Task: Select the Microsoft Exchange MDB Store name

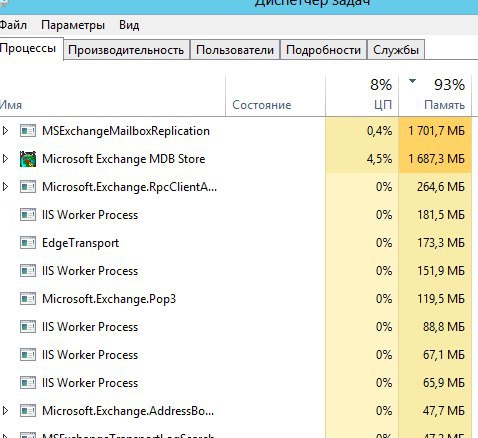Action: pyautogui.click(x=123, y=159)
